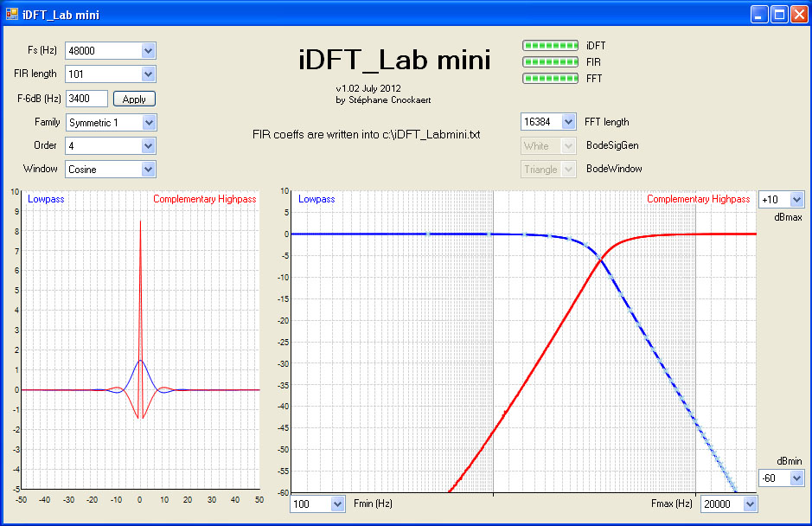The width and height of the screenshot is (812, 526).
Task: Click the iDFT progress bar
Action: [x=550, y=46]
